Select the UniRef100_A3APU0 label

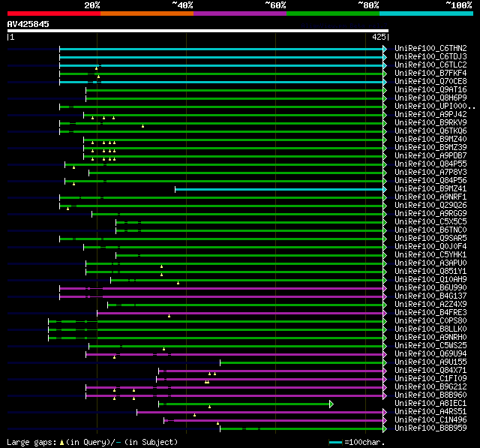point(430,263)
